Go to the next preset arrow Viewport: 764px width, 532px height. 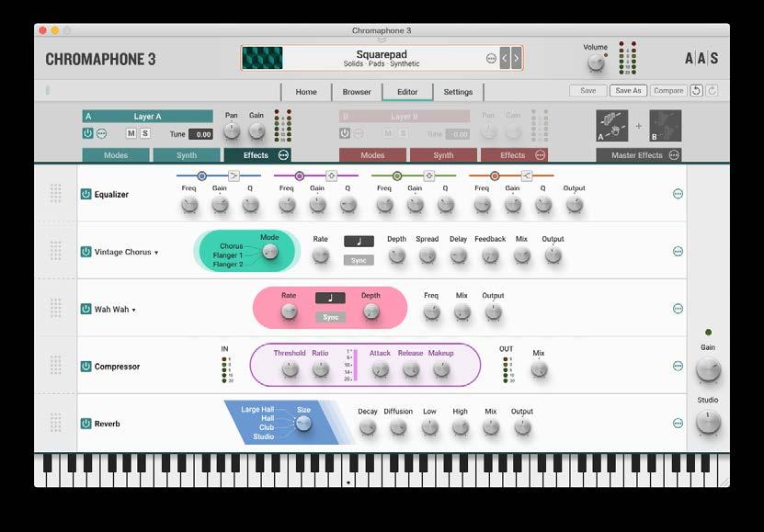click(517, 59)
